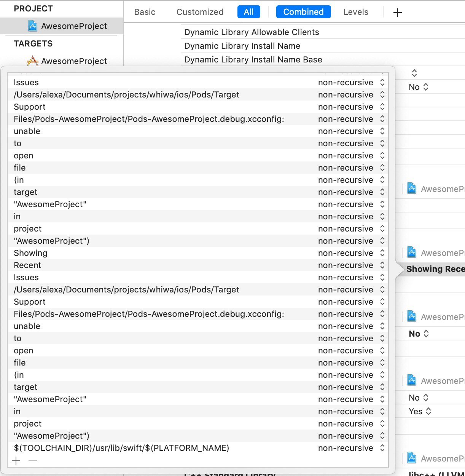Screen dimensions: 465x476
Task: Switch to the Basic settings filter
Action: pyautogui.click(x=145, y=12)
